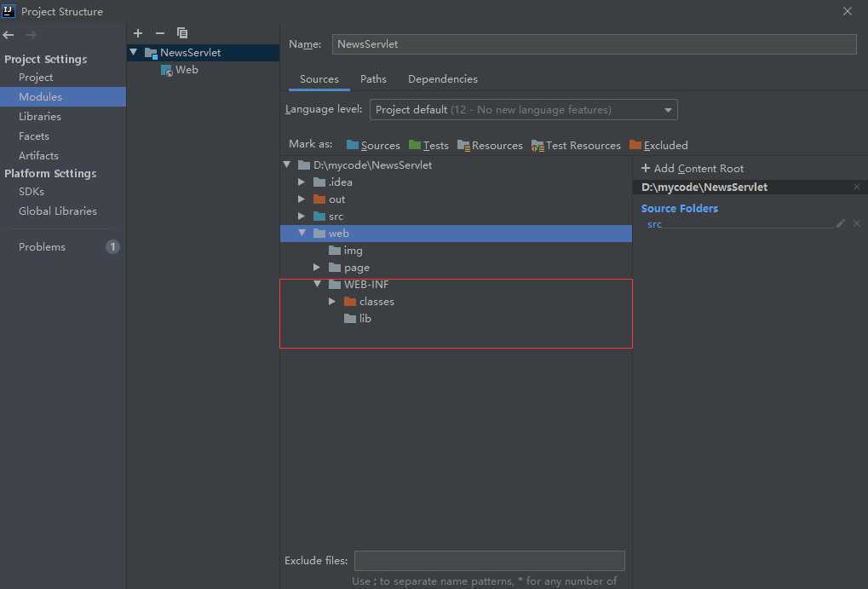
Task: Switch to the Paths tab
Action: tap(374, 79)
